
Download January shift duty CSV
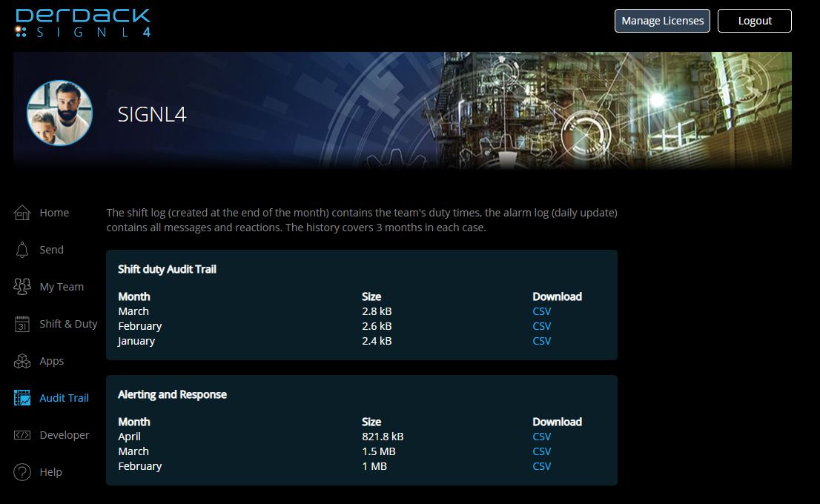click(542, 341)
